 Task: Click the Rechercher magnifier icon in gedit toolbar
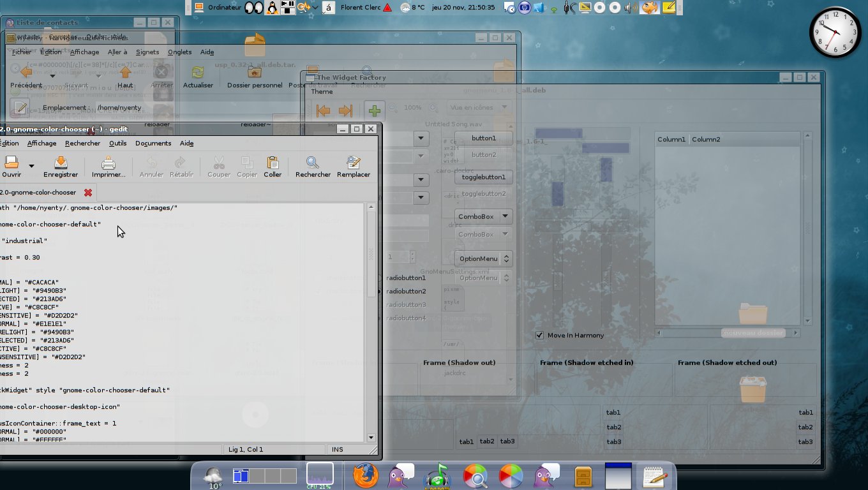point(313,162)
